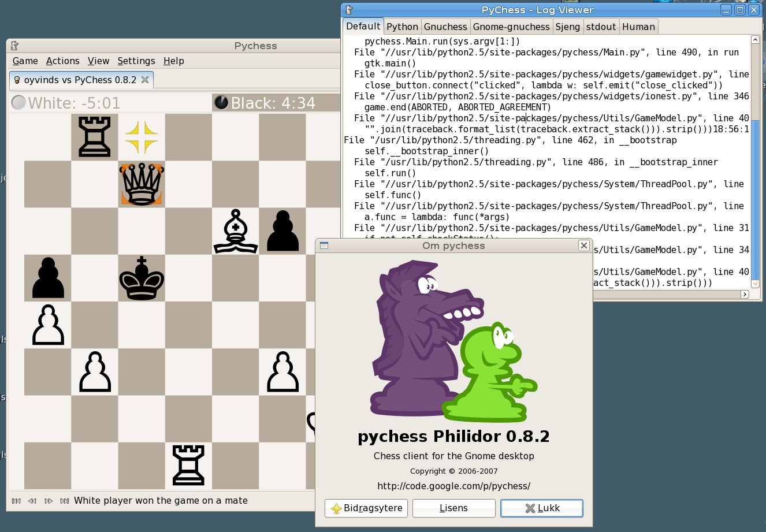Screen dimensions: 766x532
Task: Click the 'White player won the game on a mate' status
Action: point(161,501)
